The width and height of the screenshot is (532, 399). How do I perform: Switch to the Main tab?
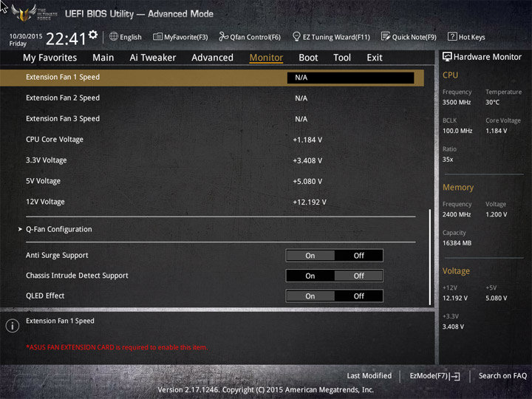[103, 58]
